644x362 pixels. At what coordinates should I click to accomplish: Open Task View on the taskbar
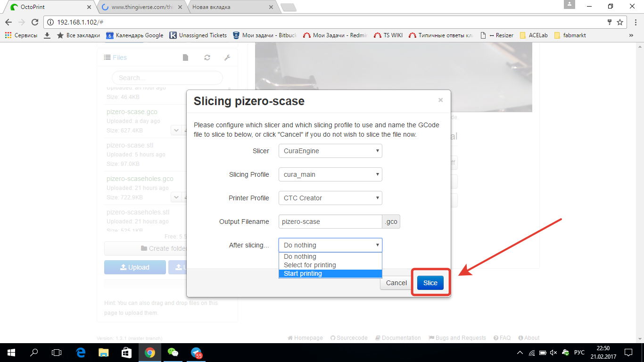57,353
